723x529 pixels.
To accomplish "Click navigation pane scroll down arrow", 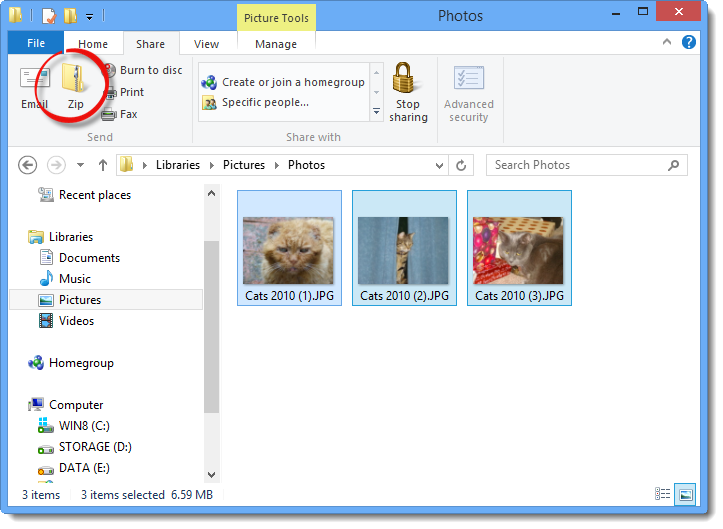I will click(x=212, y=475).
